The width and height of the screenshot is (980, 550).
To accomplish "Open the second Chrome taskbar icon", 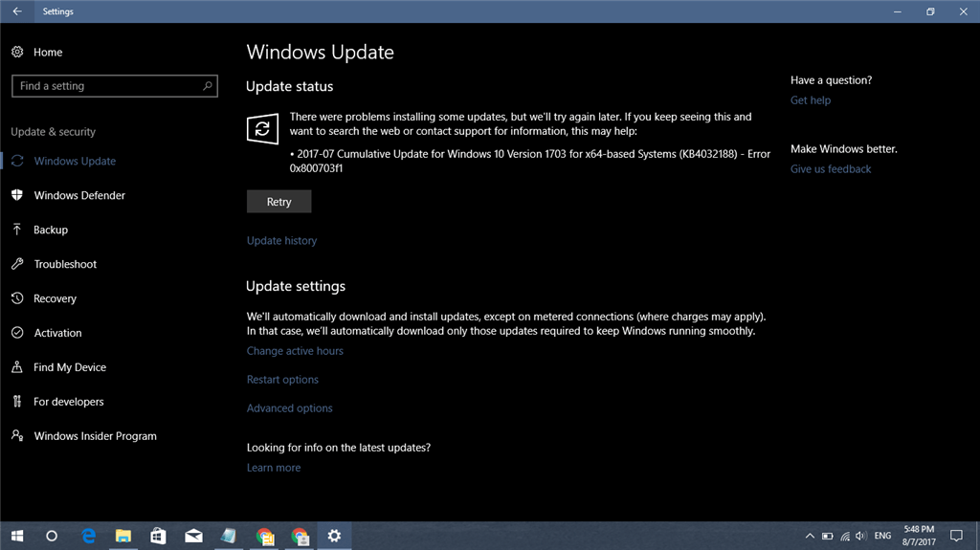I will [300, 536].
